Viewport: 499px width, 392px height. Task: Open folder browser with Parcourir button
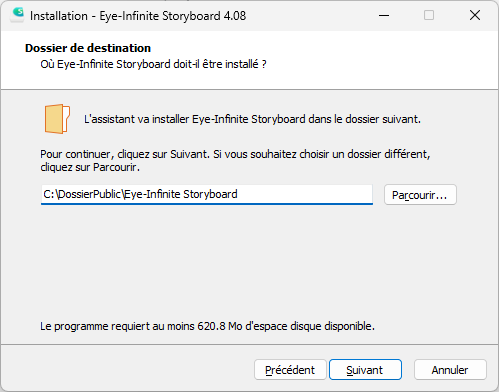pyautogui.click(x=420, y=195)
